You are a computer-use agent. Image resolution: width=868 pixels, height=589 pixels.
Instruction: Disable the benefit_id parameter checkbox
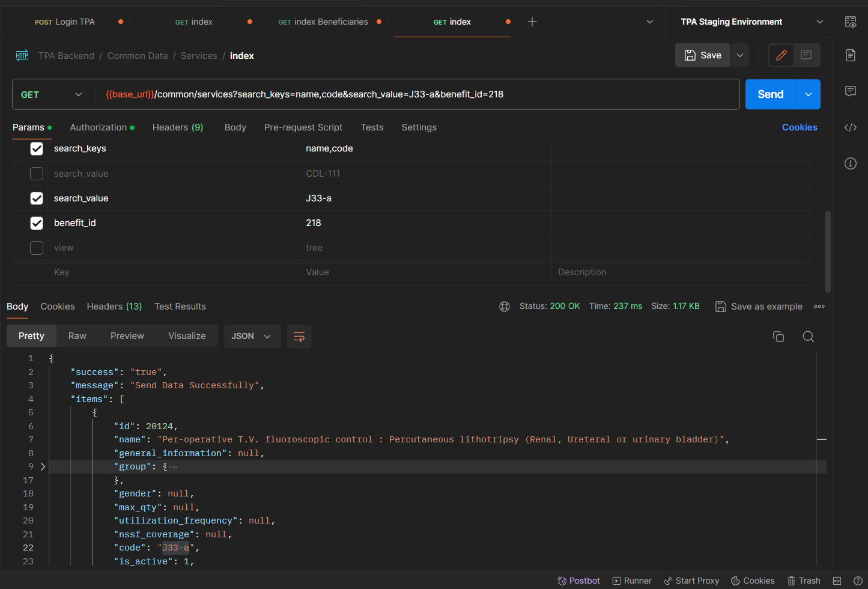(x=37, y=223)
